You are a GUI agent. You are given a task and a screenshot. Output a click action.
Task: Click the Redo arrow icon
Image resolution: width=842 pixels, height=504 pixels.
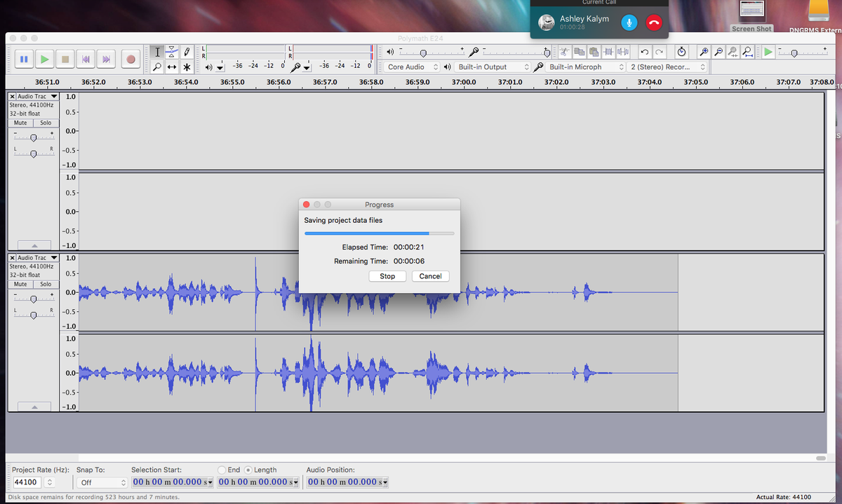(x=659, y=52)
